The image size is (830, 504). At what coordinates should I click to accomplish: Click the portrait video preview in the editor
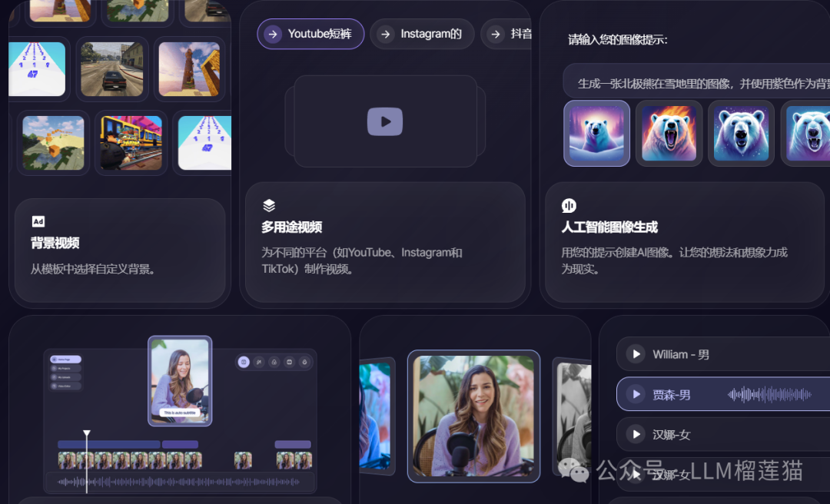click(x=180, y=380)
